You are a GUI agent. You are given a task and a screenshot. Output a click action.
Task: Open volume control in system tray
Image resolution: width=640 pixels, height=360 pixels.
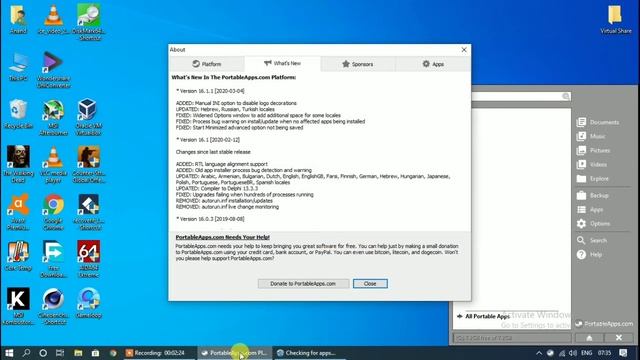573,353
